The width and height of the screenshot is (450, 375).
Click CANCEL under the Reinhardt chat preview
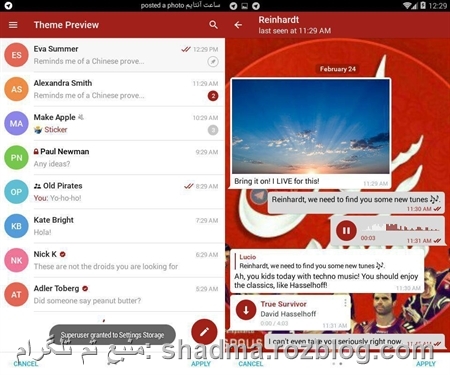pos(251,364)
